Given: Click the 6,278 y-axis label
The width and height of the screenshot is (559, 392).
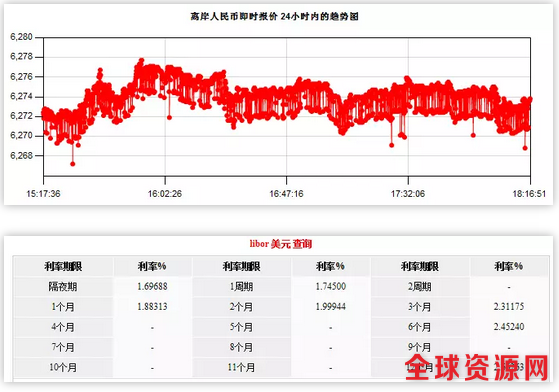Looking at the screenshot, I should click(x=21, y=56).
